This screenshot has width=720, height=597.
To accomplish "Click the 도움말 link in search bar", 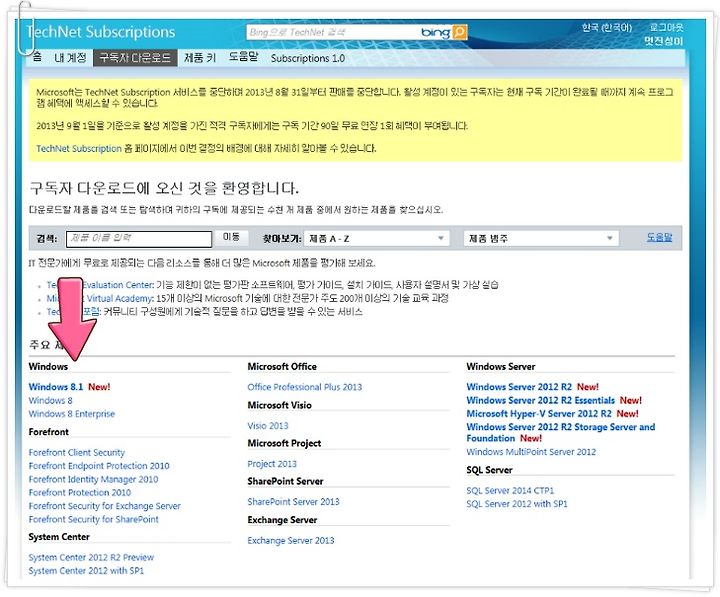I will (659, 237).
